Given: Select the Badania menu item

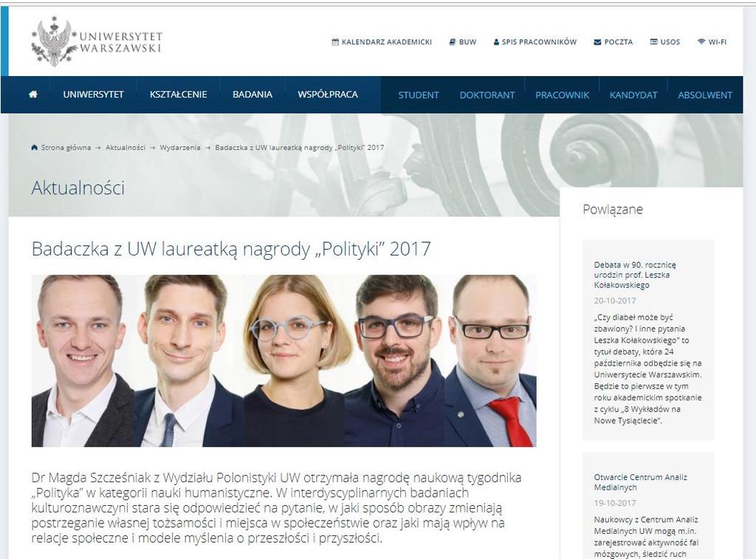Looking at the screenshot, I should tap(252, 95).
